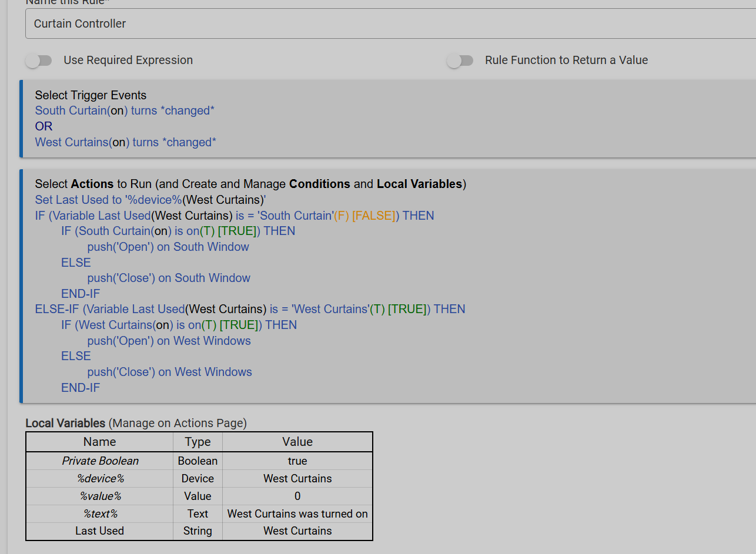The height and width of the screenshot is (554, 756).
Task: Click the Last Used variable name cell
Action: pos(99,531)
